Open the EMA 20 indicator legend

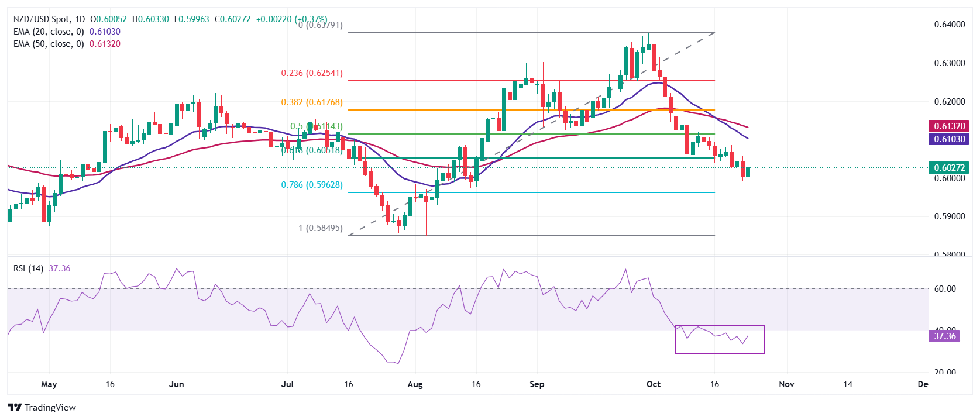pos(49,32)
